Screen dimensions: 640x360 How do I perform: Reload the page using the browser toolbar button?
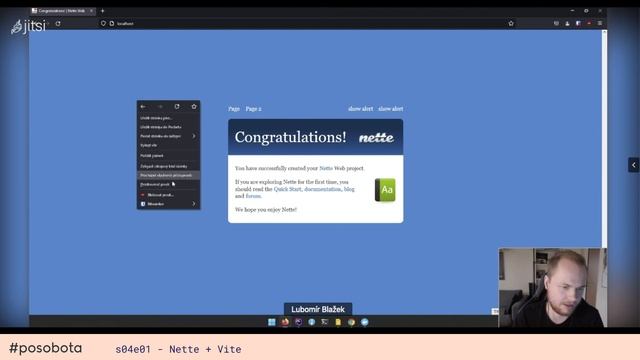click(58, 24)
